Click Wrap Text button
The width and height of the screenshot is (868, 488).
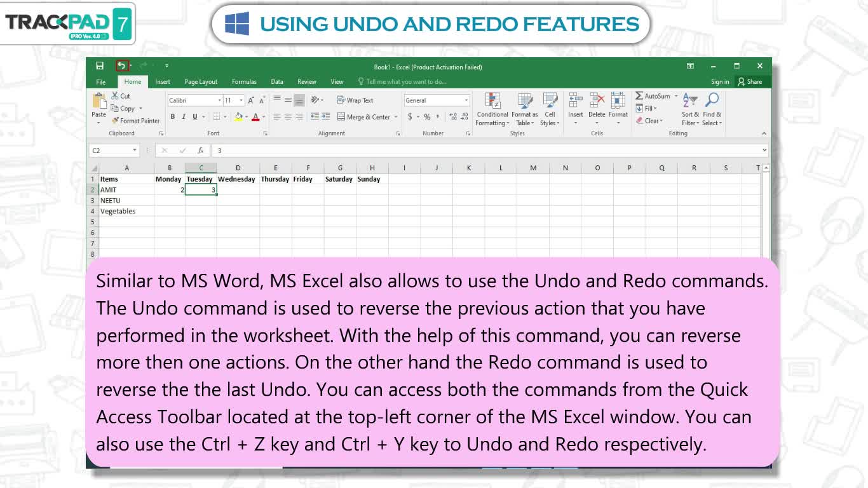tap(355, 100)
